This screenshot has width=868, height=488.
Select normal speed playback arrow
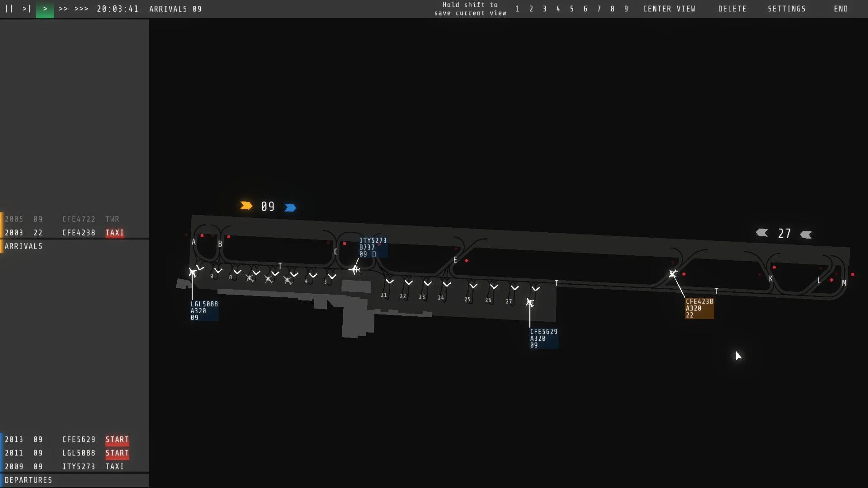44,9
